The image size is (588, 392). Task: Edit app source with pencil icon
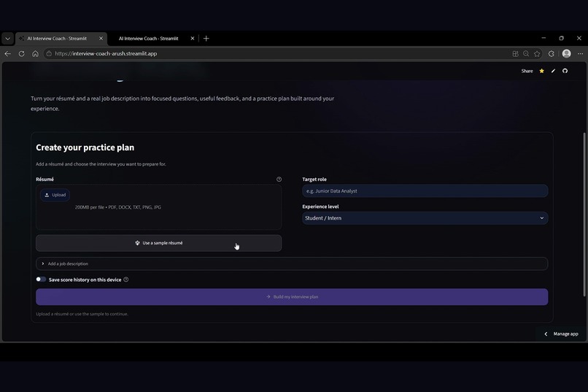click(x=553, y=71)
